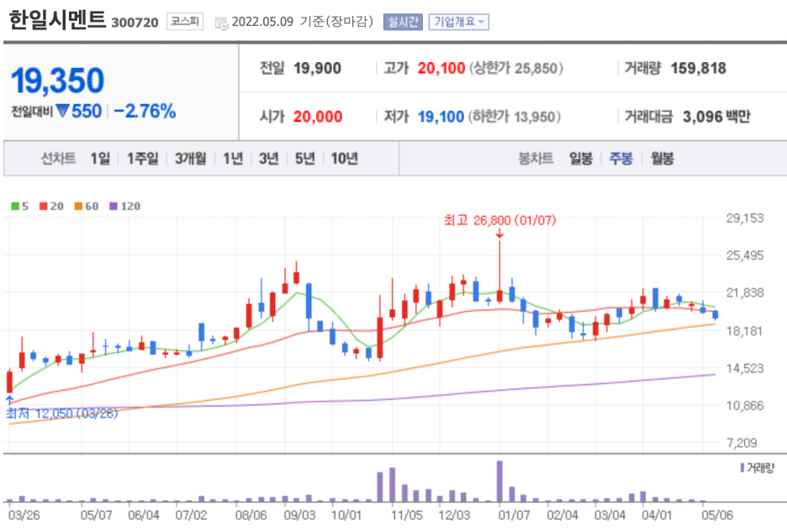Click the 저가 value 19,100
This screenshot has height=532, width=787.
[x=441, y=117]
